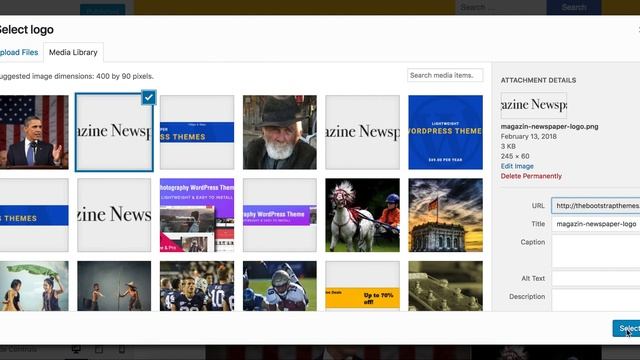Switch to the Media Library tab
This screenshot has height=360, width=640.
pyautogui.click(x=73, y=52)
